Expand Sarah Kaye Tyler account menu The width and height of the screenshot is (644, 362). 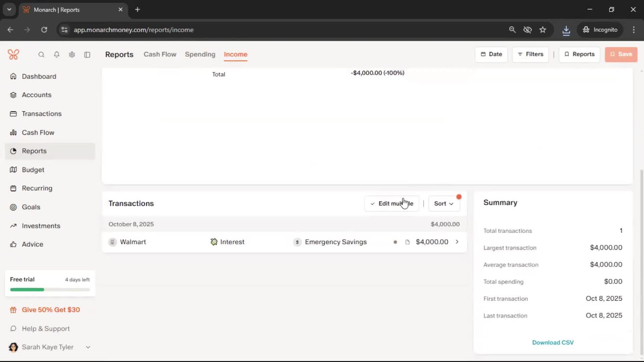pos(88,347)
